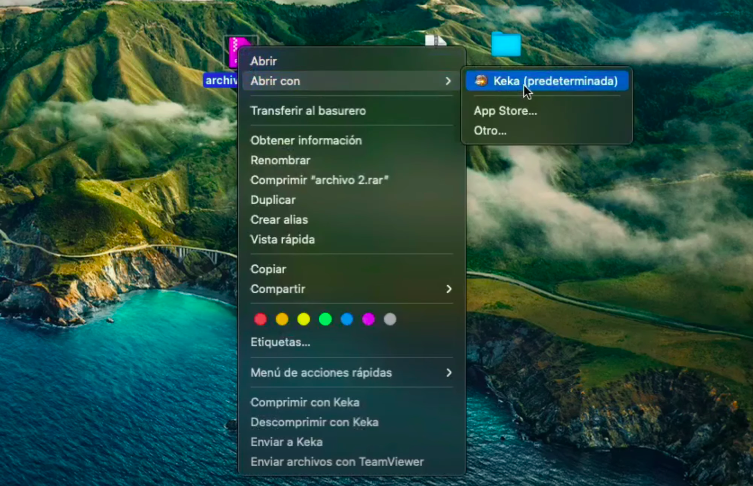Open Menú de acciones rápidas

click(352, 372)
